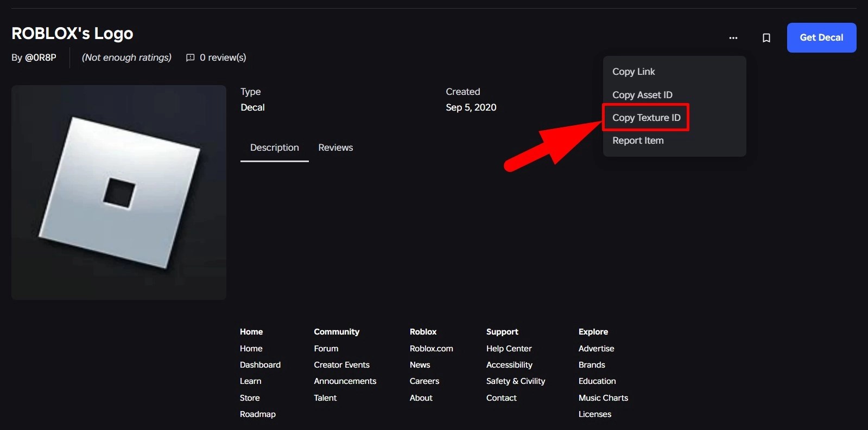This screenshot has height=430, width=868.
Task: Visit the Forum footer link
Action: coord(326,349)
